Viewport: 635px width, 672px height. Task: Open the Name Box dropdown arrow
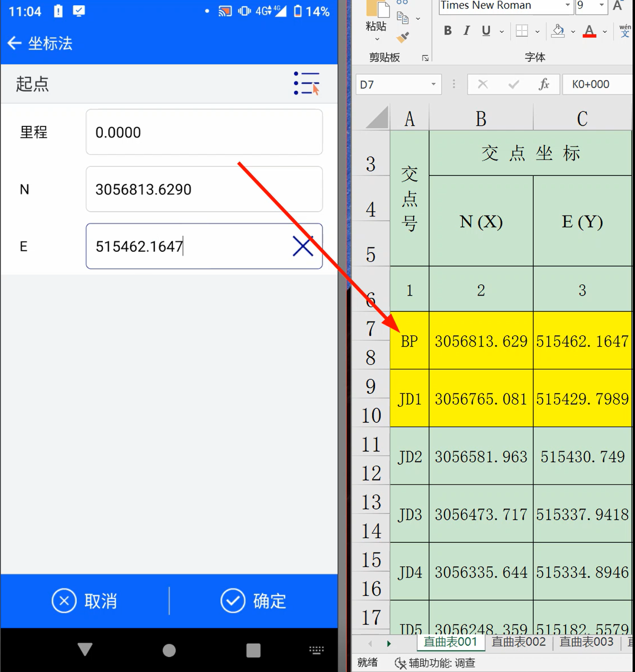click(433, 84)
